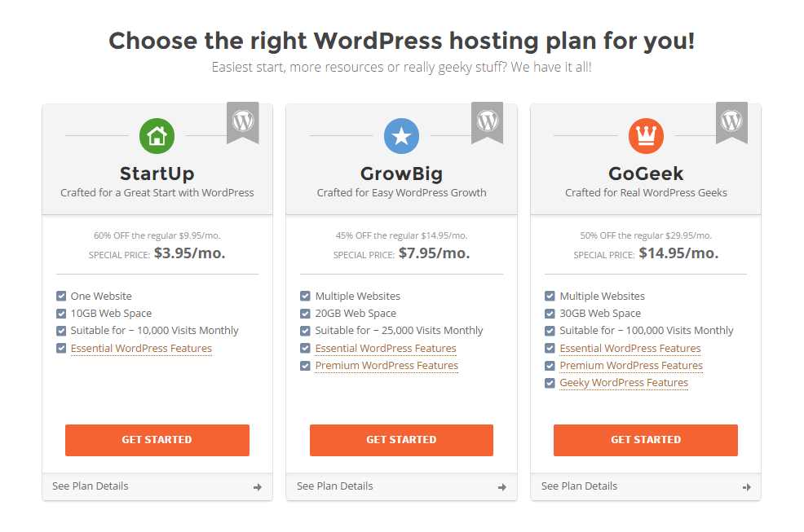Click arrow icon in StartUp plan details
804x532 pixels.
point(258,487)
